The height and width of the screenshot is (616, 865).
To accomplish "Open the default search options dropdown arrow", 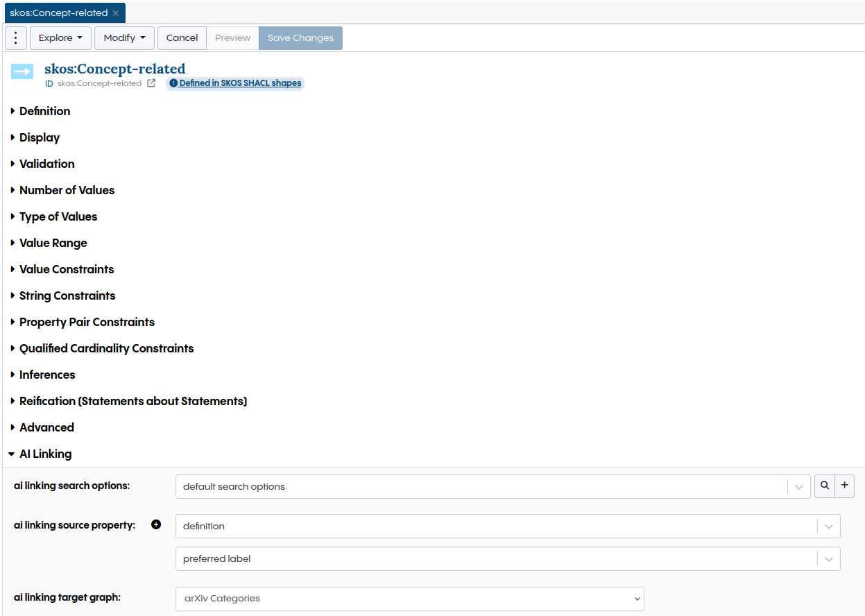I will pos(799,486).
